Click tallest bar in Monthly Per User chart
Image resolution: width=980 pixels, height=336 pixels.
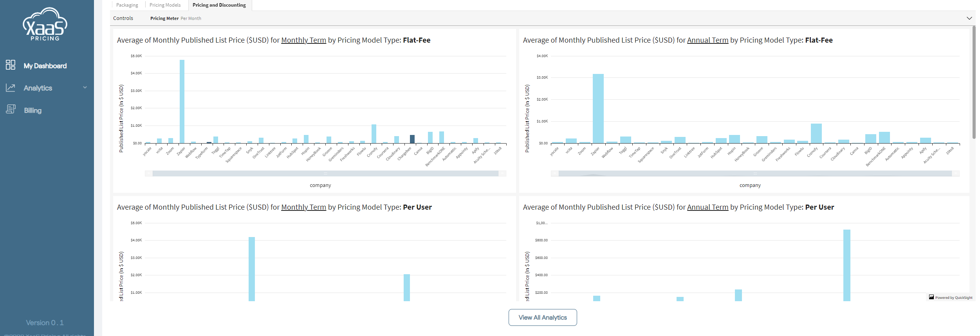(252, 269)
